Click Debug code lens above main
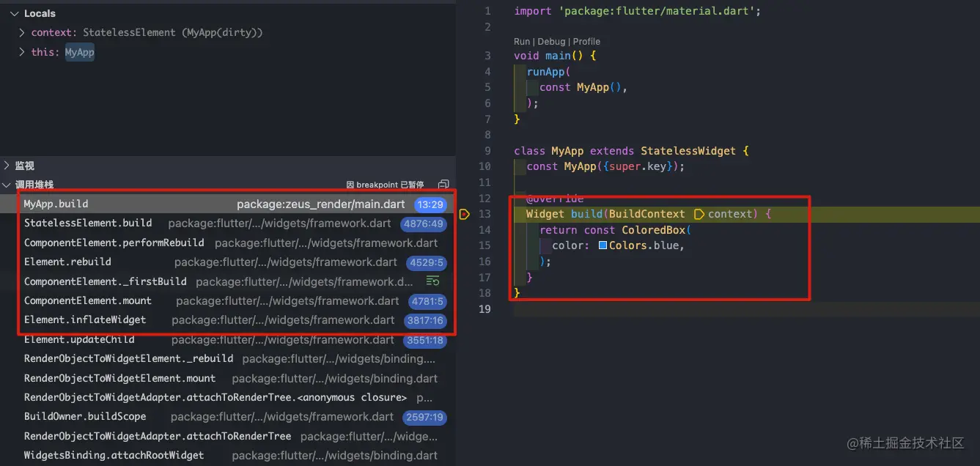 (x=552, y=42)
